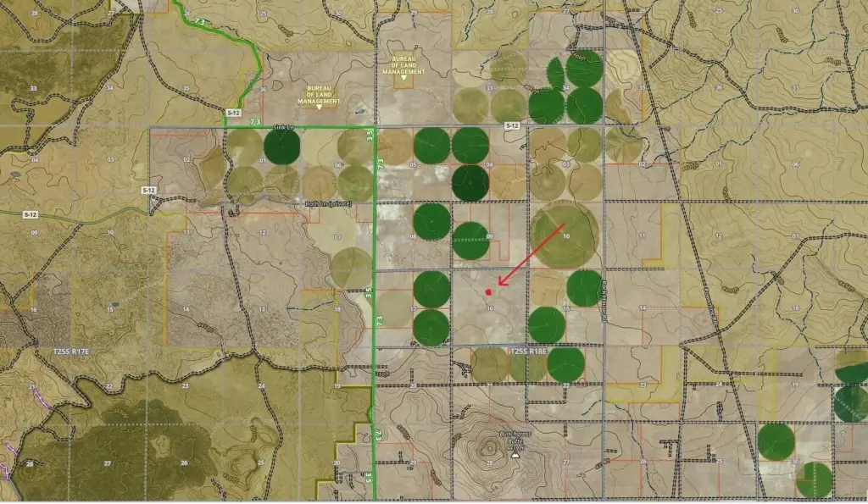
Task: Click the S-12 road shield on Sink Ln
Action: pos(233,111)
